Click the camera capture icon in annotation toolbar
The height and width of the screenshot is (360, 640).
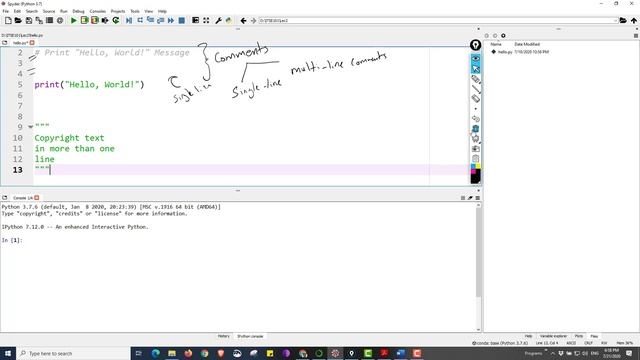pos(476,149)
